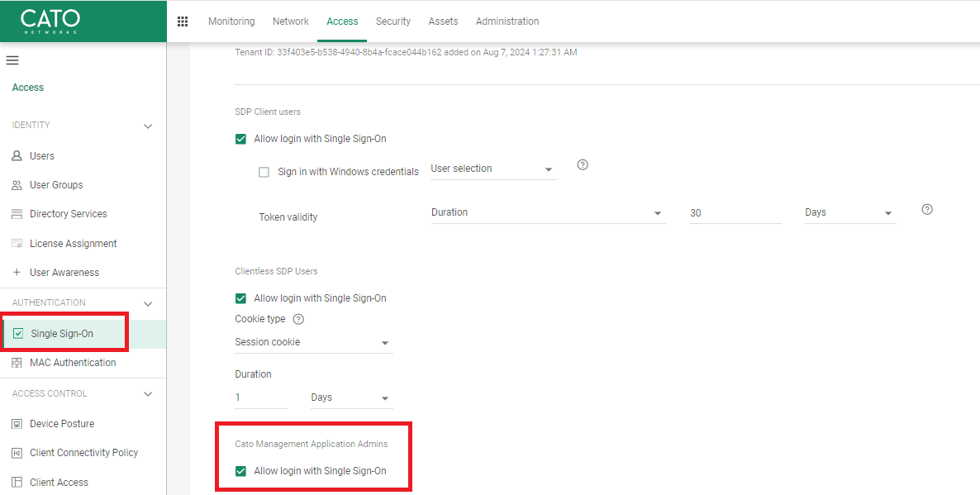The image size is (980, 495).
Task: Collapse the AUTHENTICATION section
Action: tap(148, 303)
